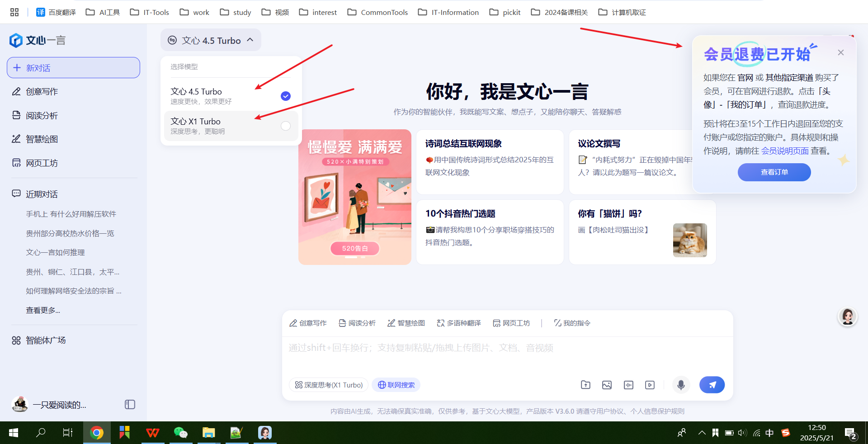Select 阅读分析 shortcut above input box
This screenshot has width=868, height=444.
357,323
